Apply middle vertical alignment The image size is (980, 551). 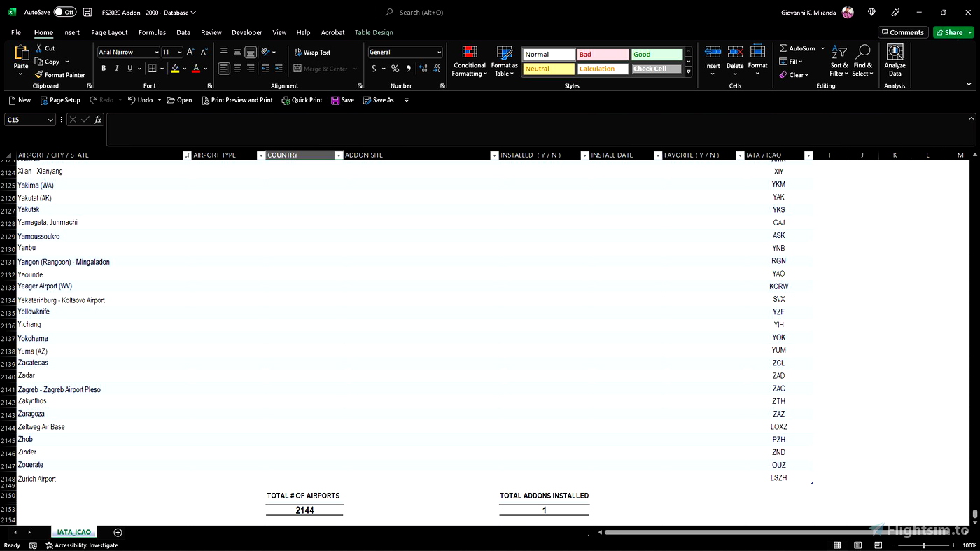(237, 52)
